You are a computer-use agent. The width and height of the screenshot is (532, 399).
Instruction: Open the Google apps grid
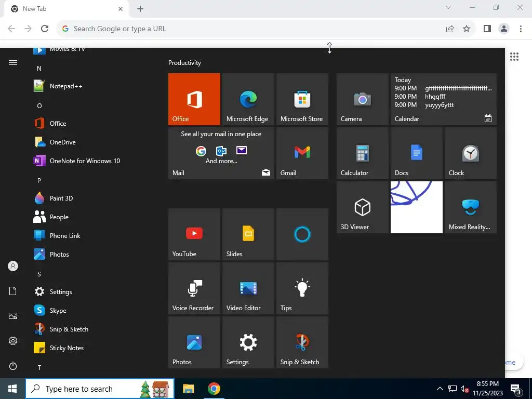tap(514, 57)
